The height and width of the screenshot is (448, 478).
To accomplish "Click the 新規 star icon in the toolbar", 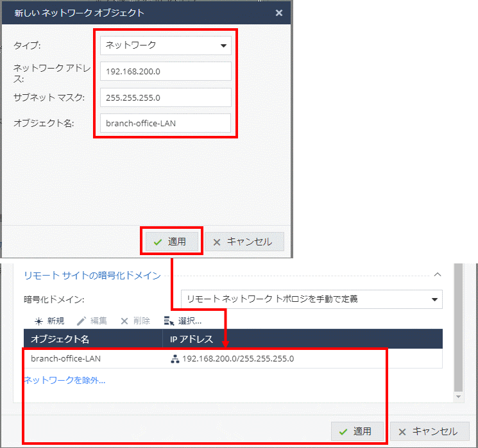I will (x=39, y=320).
